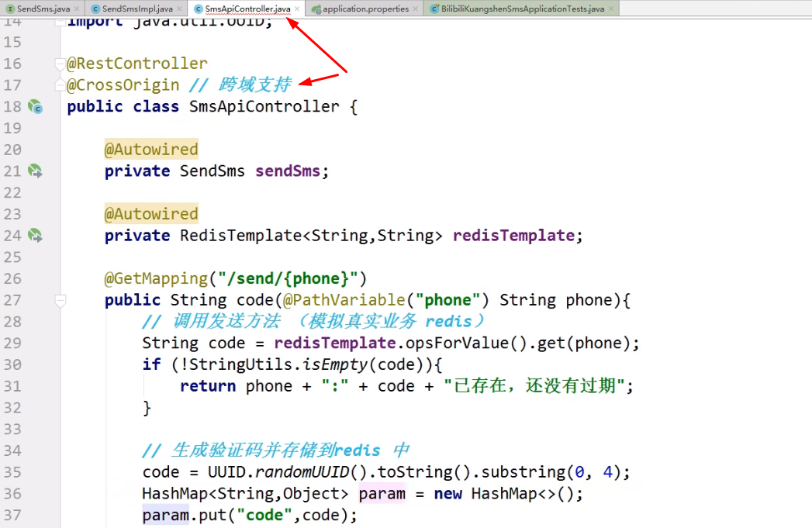
Task: Close the application.properties tab
Action: (x=416, y=9)
